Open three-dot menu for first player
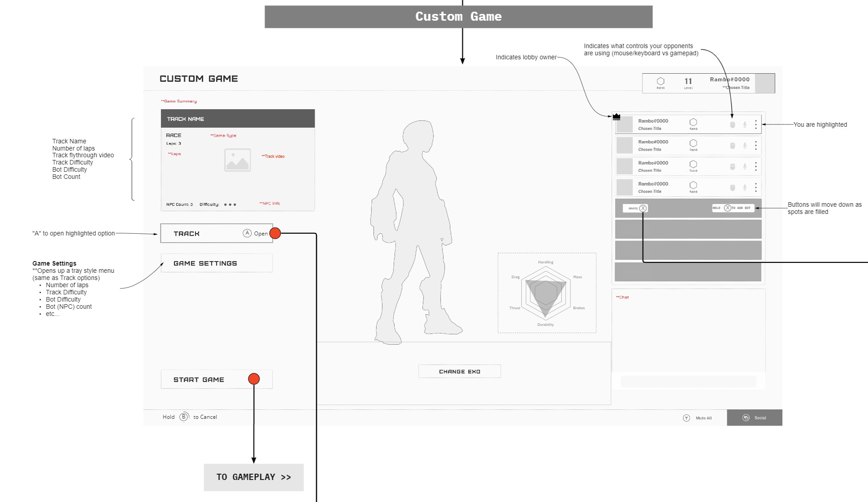Image resolution: width=868 pixels, height=502 pixels. tap(756, 124)
